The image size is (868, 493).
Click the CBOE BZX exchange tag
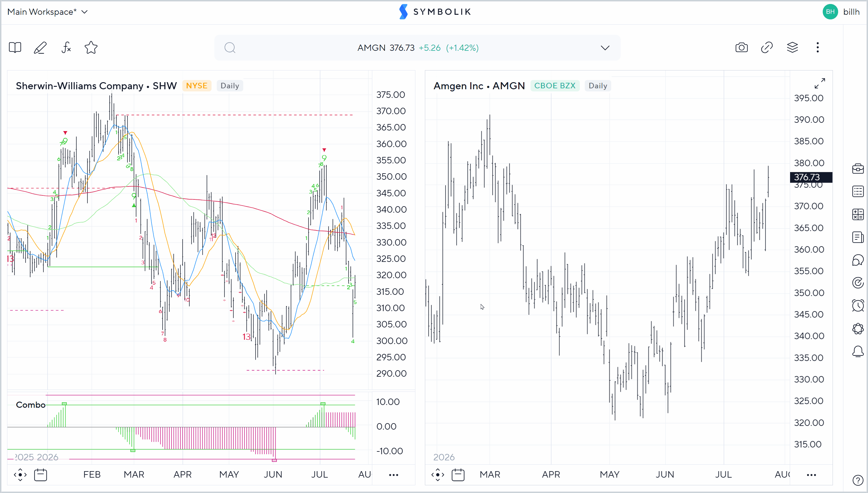pos(555,86)
